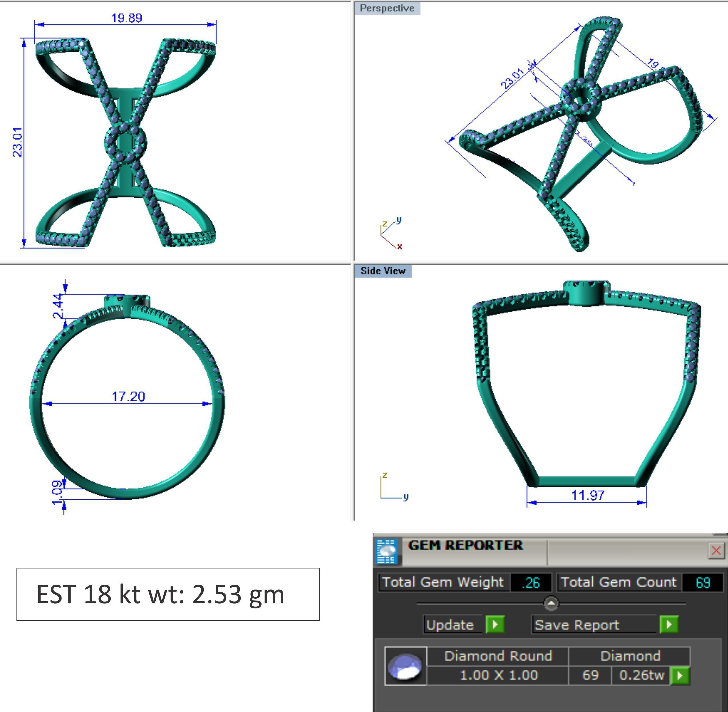The width and height of the screenshot is (728, 712).
Task: Click the green arrow next to Update
Action: [495, 624]
